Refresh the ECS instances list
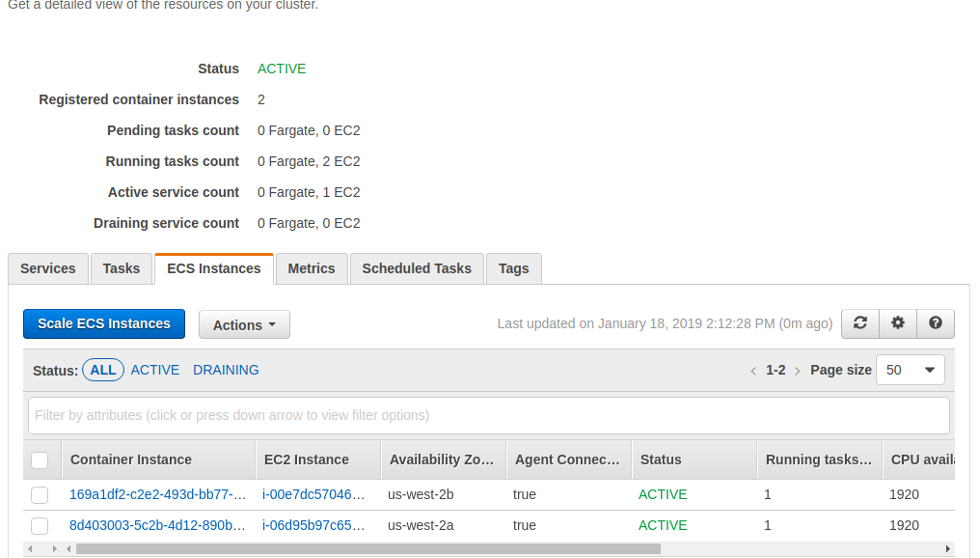Viewport: 980px width, 558px height. (x=860, y=323)
